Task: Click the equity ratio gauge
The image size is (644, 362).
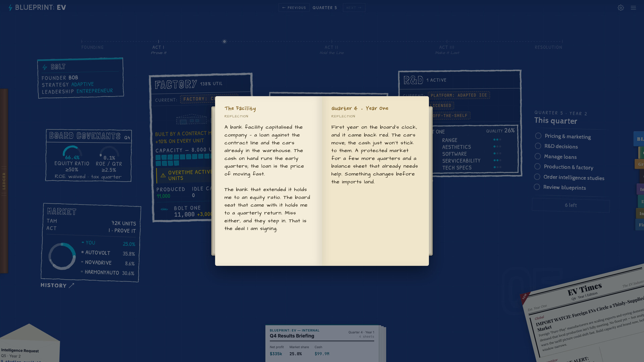Action: 72,152
